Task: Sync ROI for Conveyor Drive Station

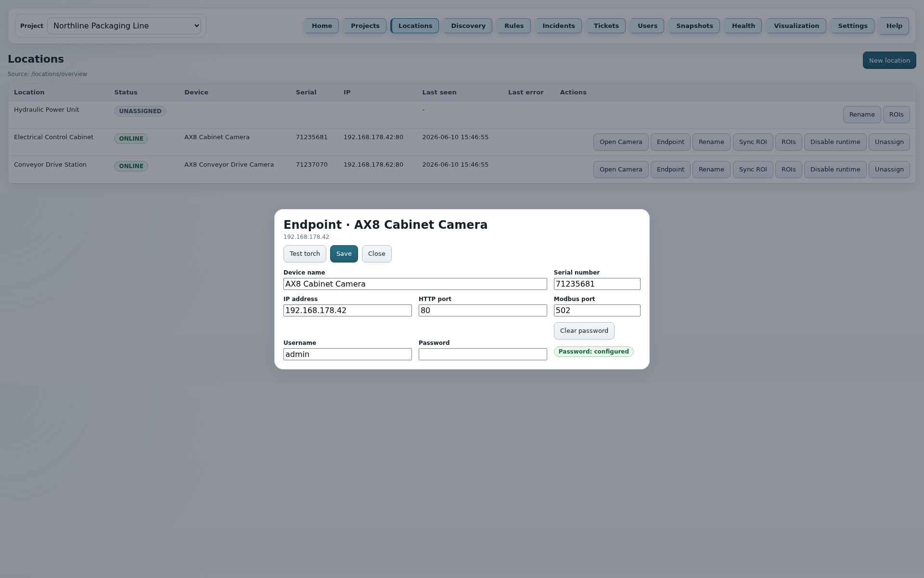Action: point(753,170)
